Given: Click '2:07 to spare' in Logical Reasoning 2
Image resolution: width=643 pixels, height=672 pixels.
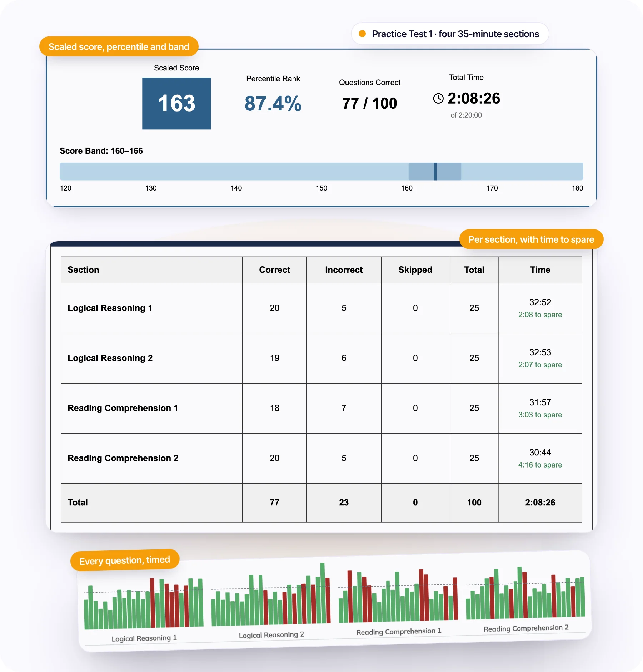Looking at the screenshot, I should [x=540, y=365].
